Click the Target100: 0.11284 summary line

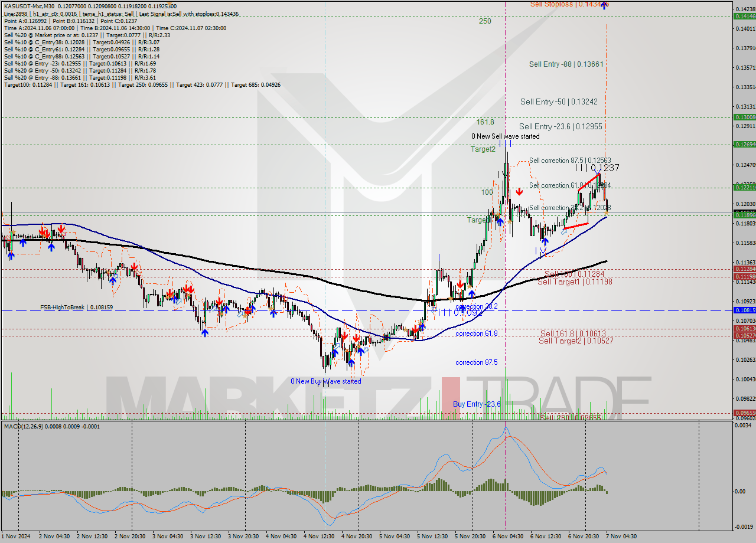pos(142,84)
